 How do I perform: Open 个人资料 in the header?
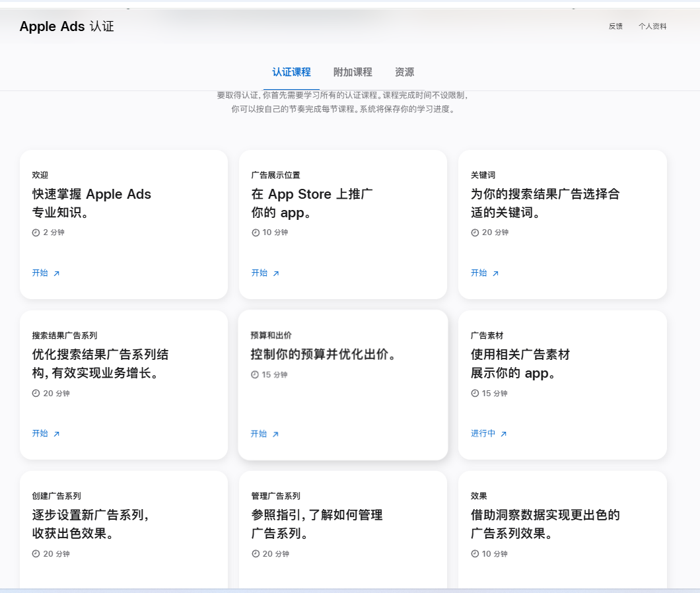652,26
